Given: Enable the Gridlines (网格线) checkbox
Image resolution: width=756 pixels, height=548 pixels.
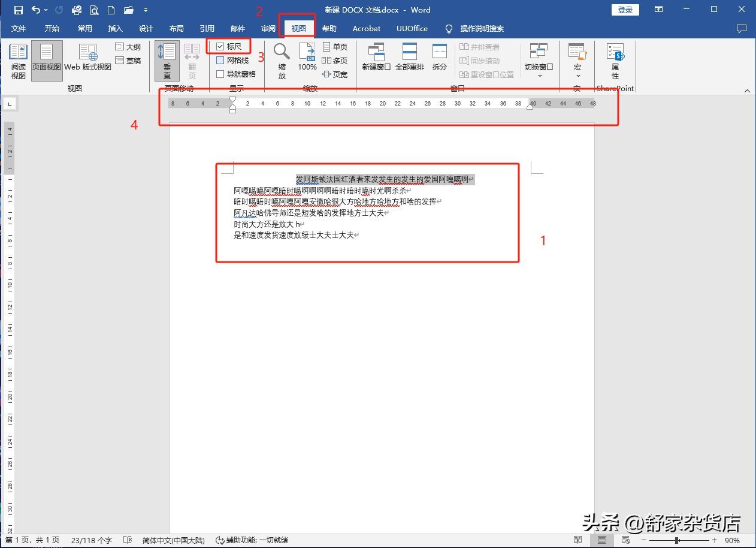Looking at the screenshot, I should [220, 60].
